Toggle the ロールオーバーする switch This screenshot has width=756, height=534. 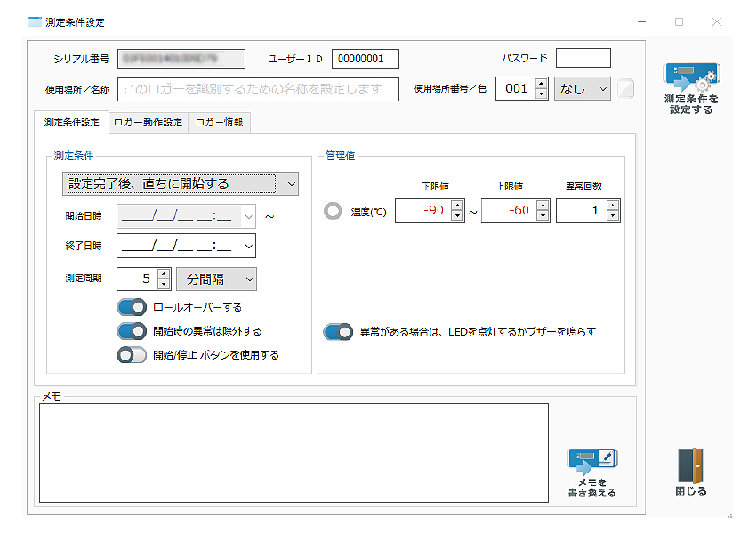coord(132,307)
